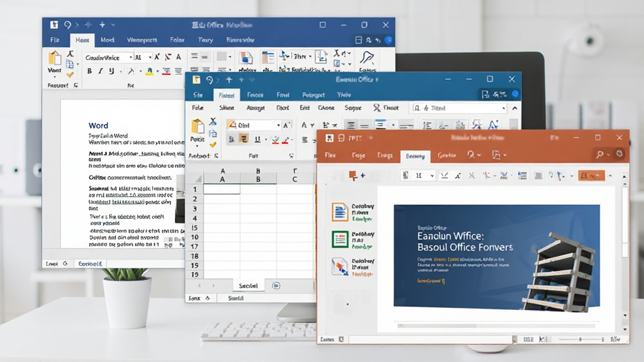Screen dimensions: 644x362
Task: Click the first save icon in the orange title bar
Action: coord(330,138)
